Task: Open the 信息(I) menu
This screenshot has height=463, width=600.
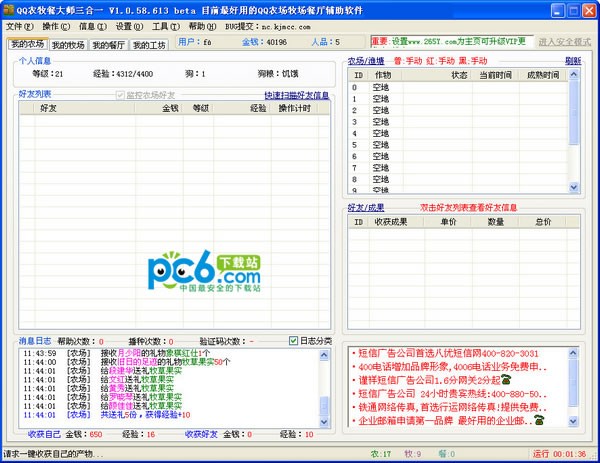Action: click(93, 26)
